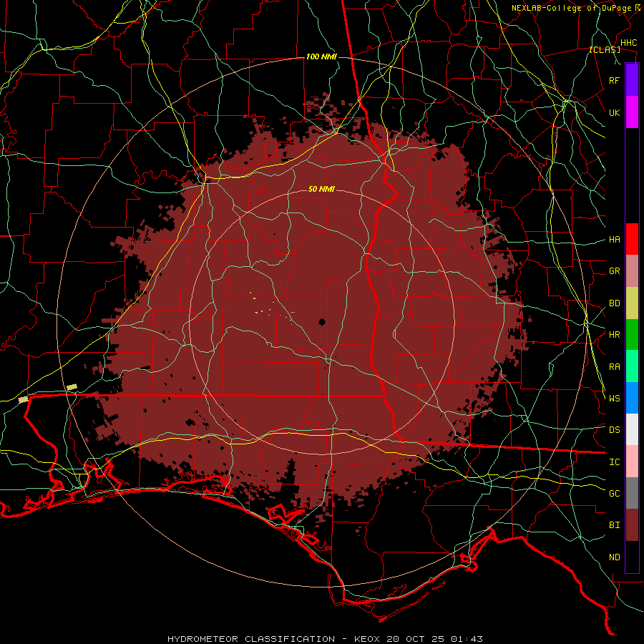
Task: Select the WS legend label
Action: tap(614, 398)
